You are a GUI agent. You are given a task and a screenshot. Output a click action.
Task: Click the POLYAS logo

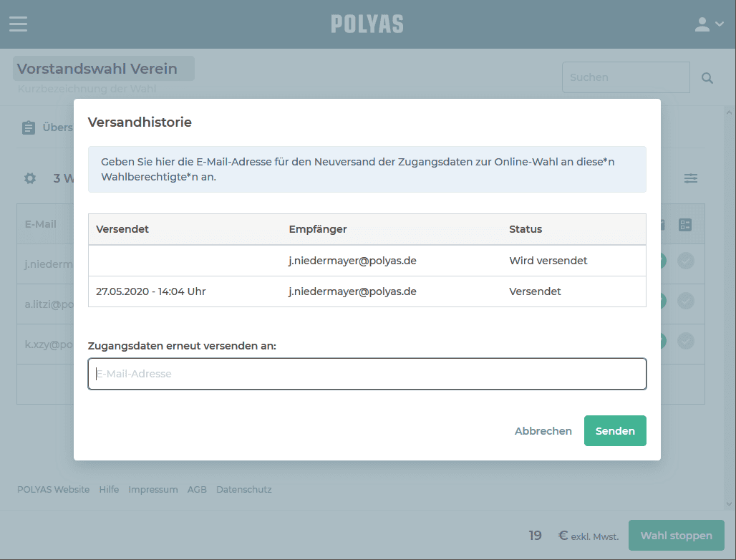(x=367, y=24)
